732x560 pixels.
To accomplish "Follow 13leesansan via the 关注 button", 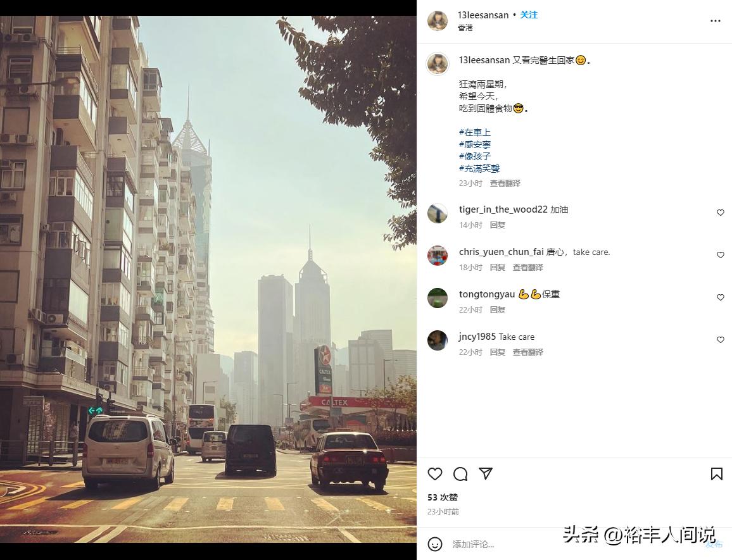I will pyautogui.click(x=529, y=15).
